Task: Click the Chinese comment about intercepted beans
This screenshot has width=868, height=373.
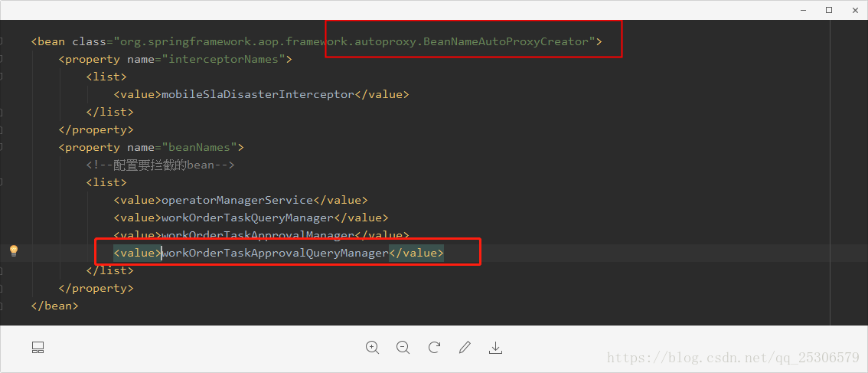Action: coord(161,165)
